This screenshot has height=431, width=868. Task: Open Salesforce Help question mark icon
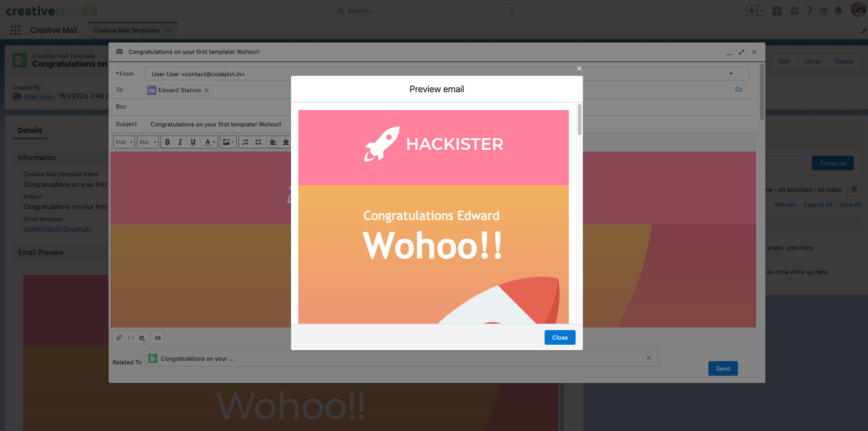coord(809,11)
